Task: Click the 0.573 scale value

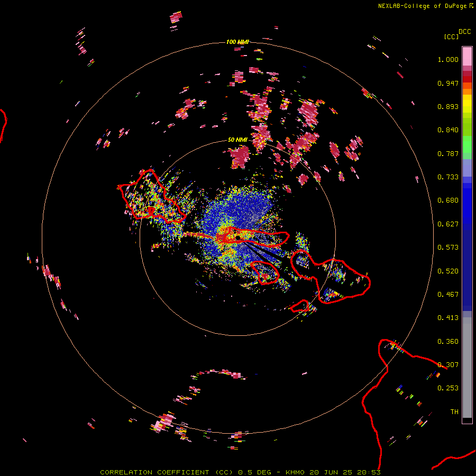Action: pyautogui.click(x=448, y=248)
